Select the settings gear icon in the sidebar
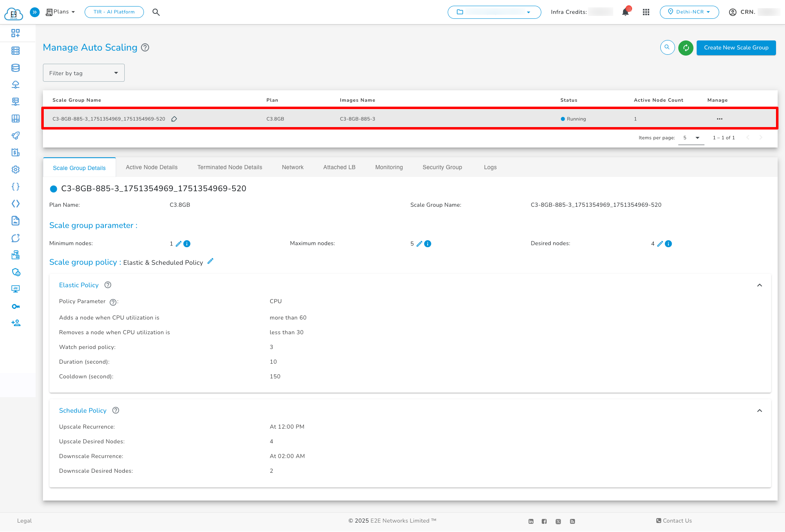Image resolution: width=785 pixels, height=532 pixels. click(x=16, y=169)
